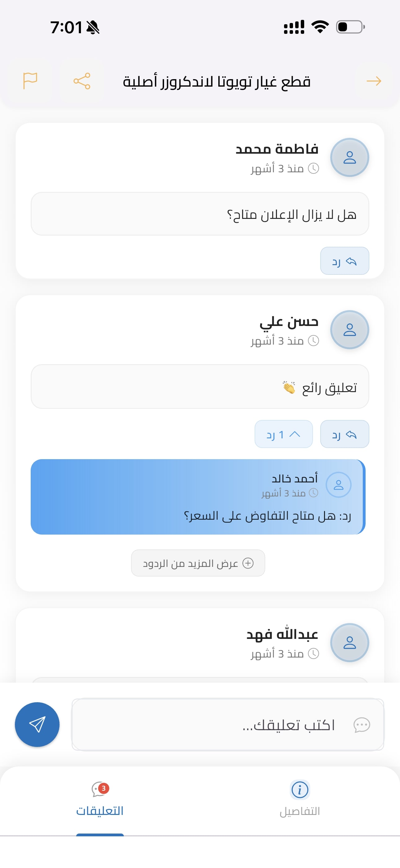Tap عبدالله فهد's profile avatar
The image size is (400, 868).
tap(349, 643)
